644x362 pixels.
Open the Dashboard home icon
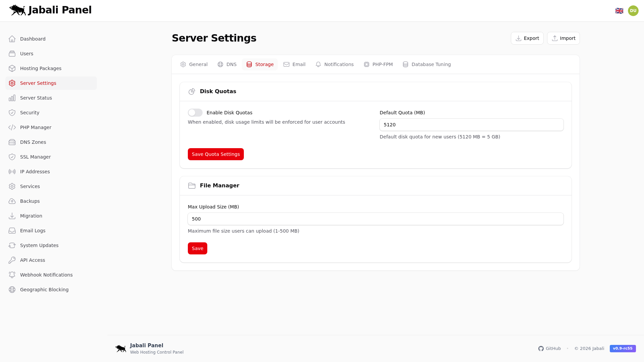pos(12,39)
